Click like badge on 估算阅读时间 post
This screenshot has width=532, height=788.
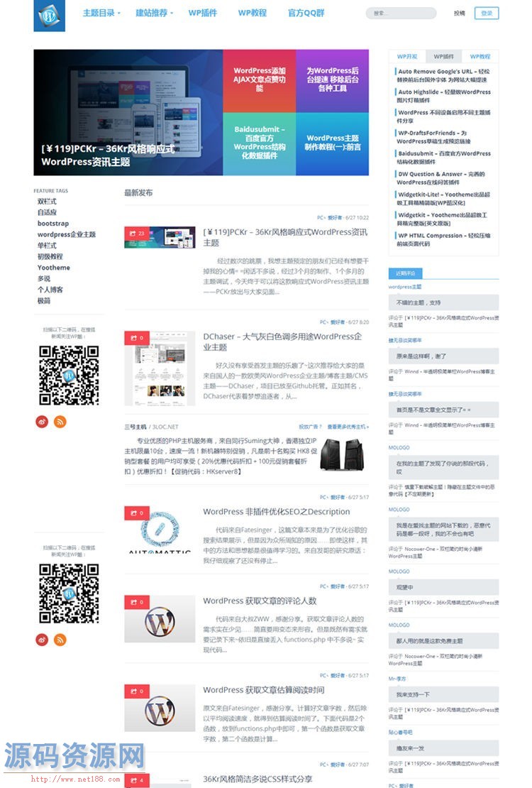click(137, 691)
